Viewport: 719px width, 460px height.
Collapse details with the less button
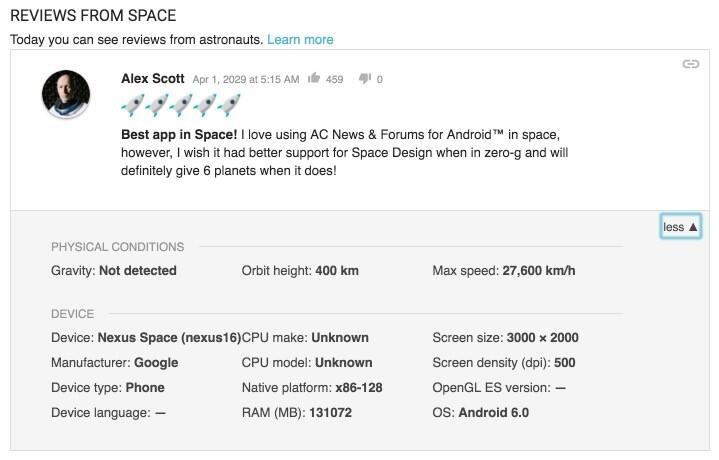pos(680,227)
